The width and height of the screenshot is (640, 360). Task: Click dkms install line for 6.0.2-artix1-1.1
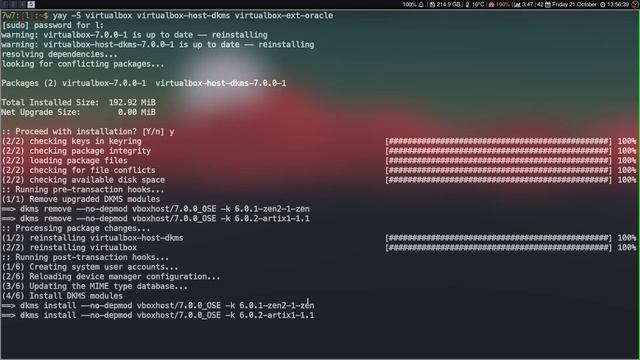158,316
